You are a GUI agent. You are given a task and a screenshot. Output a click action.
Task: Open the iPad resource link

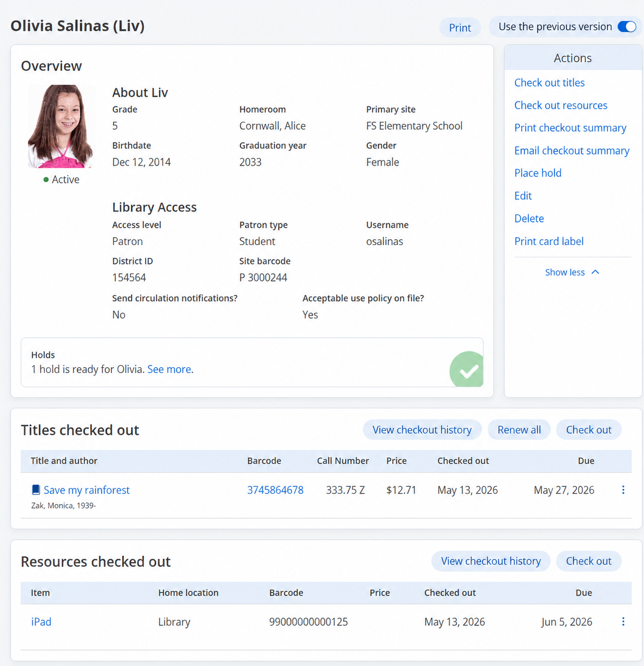coord(41,622)
